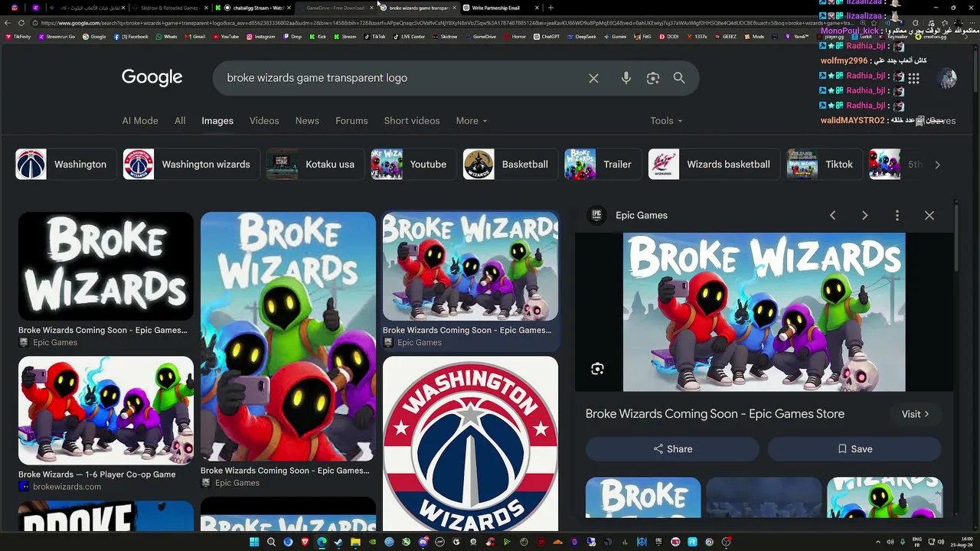The image size is (980, 551).
Task: Clear the search box with the X icon
Action: pyautogui.click(x=593, y=78)
